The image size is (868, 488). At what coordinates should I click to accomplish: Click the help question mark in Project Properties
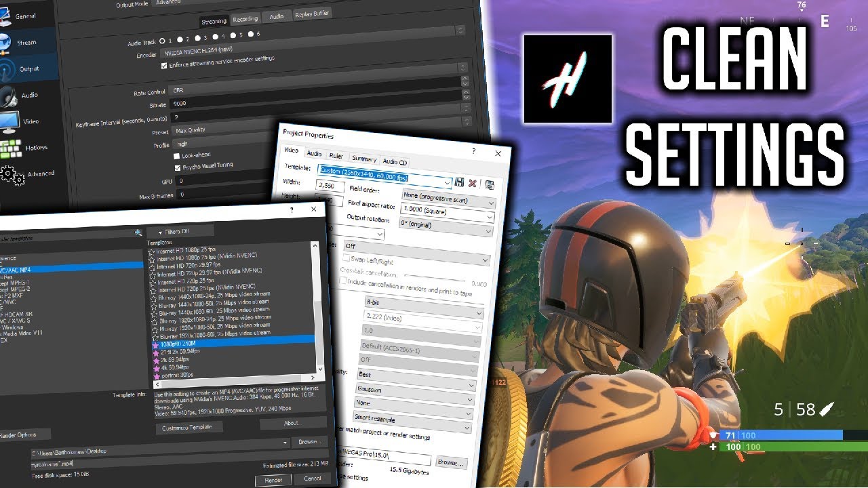(x=473, y=151)
